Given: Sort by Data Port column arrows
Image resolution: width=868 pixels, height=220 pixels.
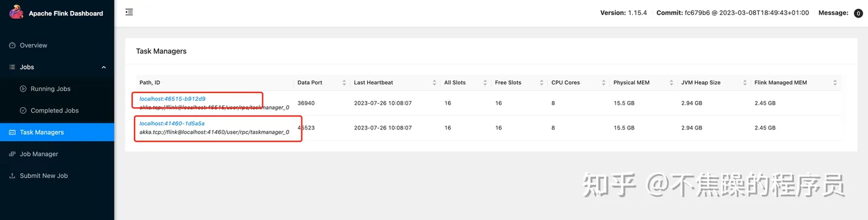Looking at the screenshot, I should [x=344, y=83].
